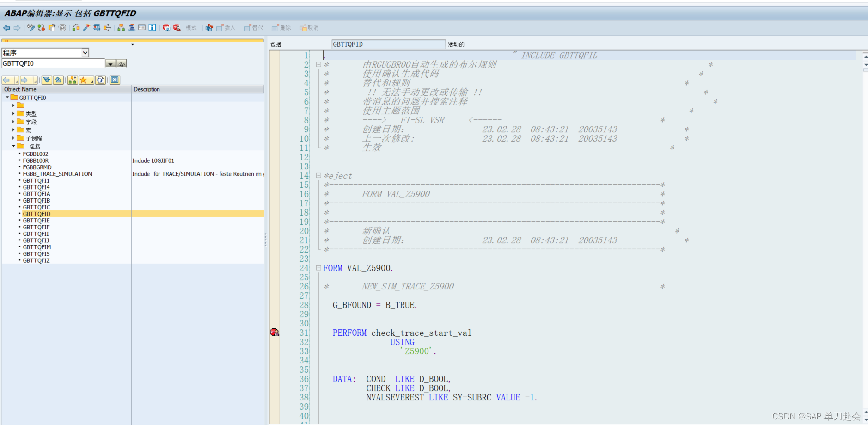Set external breakpoint stop icon
This screenshot has height=425, width=868.
click(x=177, y=28)
